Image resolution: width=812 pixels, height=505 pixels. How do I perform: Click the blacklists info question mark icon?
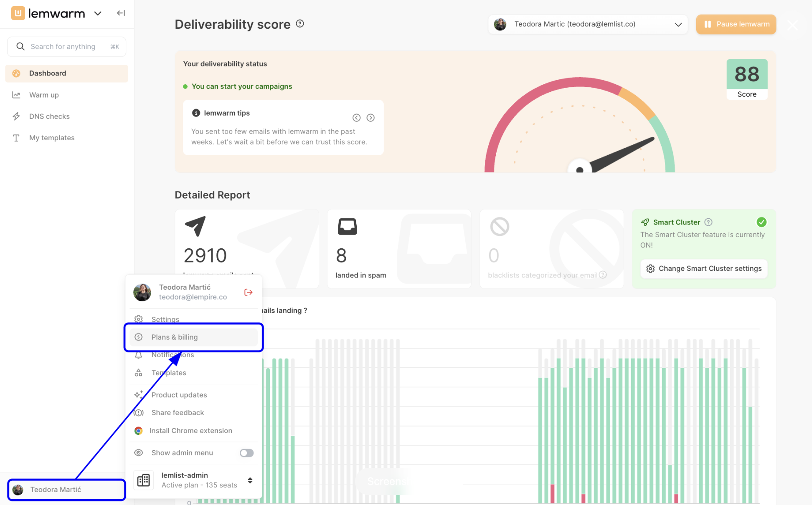point(603,275)
